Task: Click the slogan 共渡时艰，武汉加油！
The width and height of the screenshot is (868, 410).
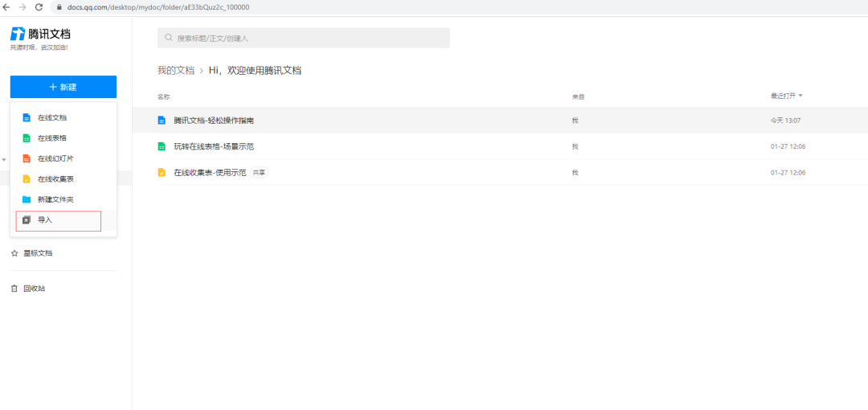Action: tap(39, 47)
